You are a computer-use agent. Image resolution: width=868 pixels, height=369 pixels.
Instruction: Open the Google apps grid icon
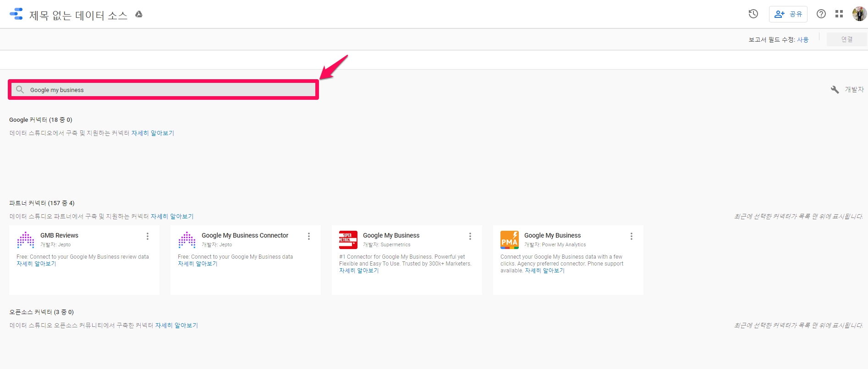(x=839, y=14)
